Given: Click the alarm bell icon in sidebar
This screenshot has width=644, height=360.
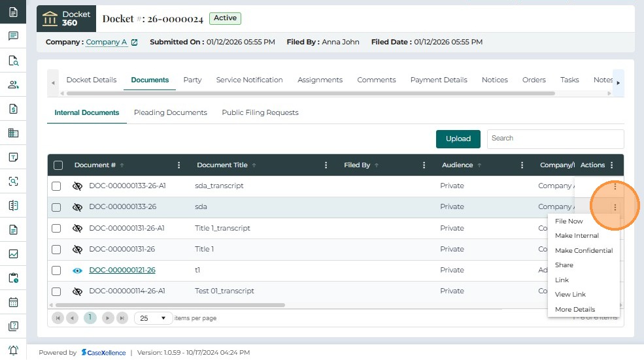Looking at the screenshot, I should click(13, 350).
